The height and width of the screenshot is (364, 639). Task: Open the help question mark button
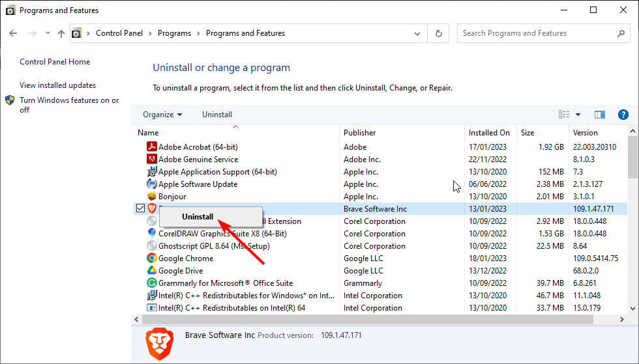point(623,115)
